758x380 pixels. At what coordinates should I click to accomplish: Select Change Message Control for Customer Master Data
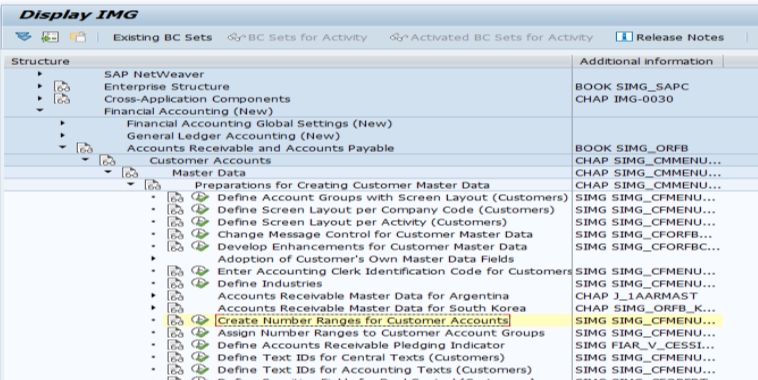click(375, 234)
